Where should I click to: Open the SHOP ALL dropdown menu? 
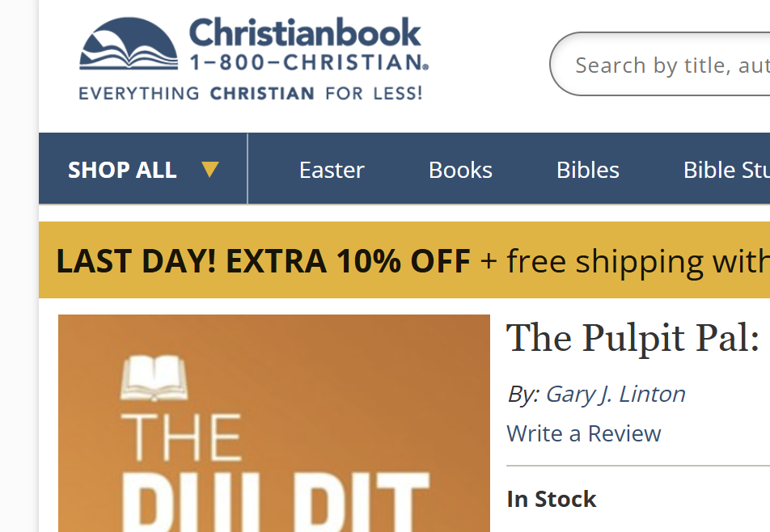pos(123,170)
